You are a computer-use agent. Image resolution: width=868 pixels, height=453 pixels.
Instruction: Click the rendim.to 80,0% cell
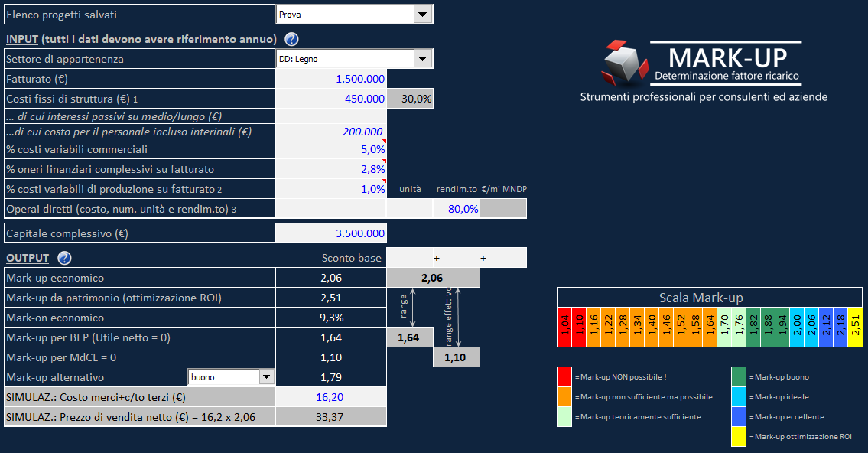click(457, 209)
